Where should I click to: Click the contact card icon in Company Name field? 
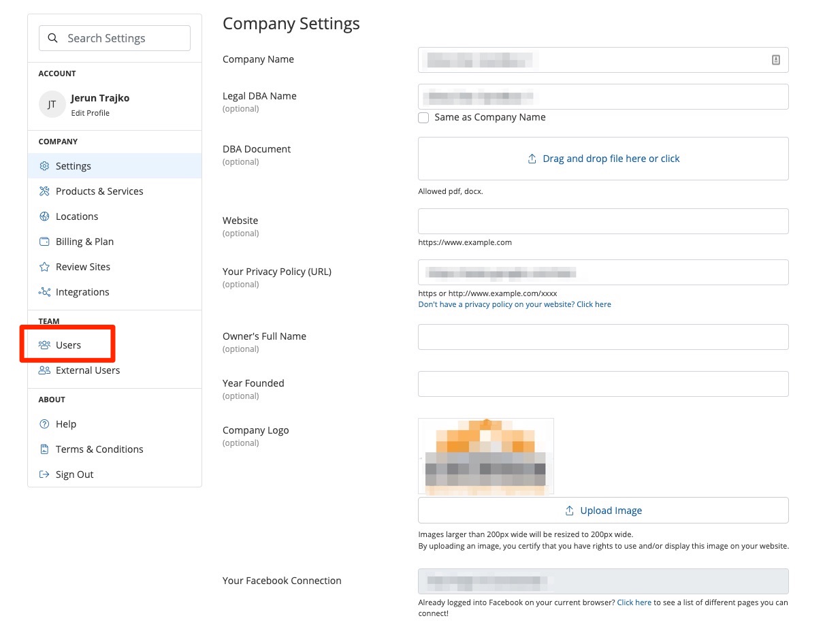[x=775, y=60]
